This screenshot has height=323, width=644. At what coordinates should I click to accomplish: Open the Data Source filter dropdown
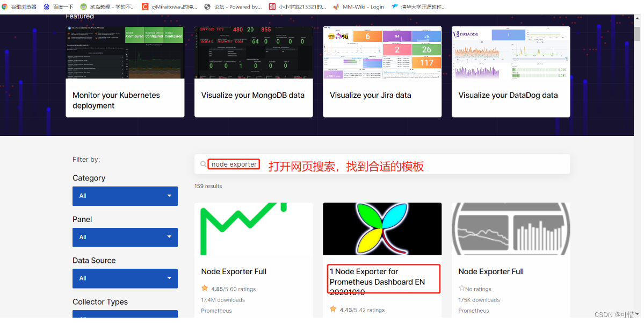coord(125,278)
